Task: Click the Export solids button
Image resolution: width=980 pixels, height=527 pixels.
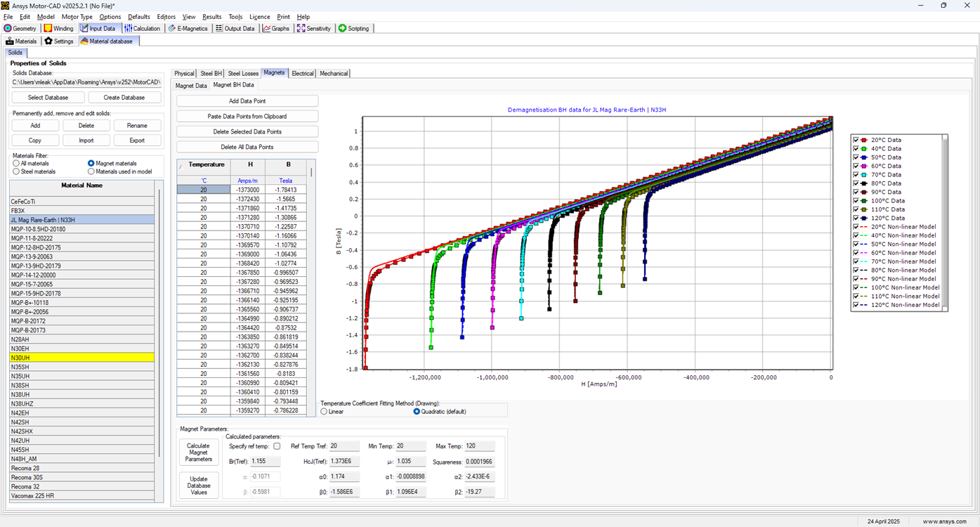Action: pos(137,141)
